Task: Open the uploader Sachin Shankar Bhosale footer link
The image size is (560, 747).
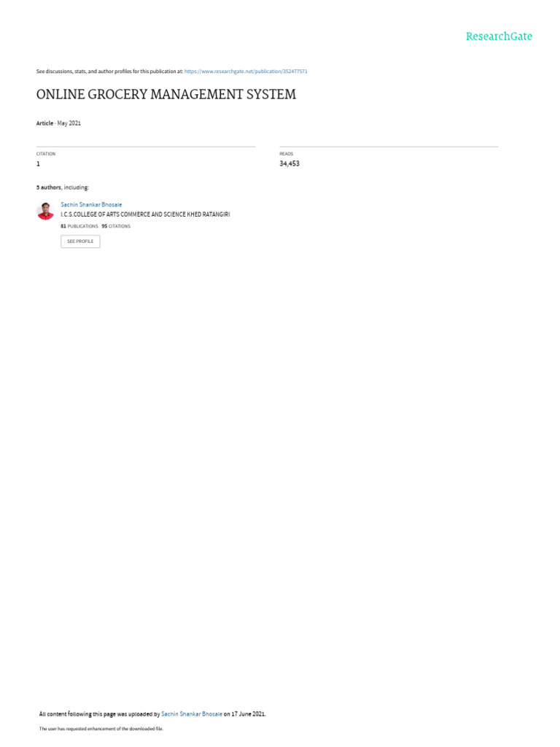Action: [192, 713]
